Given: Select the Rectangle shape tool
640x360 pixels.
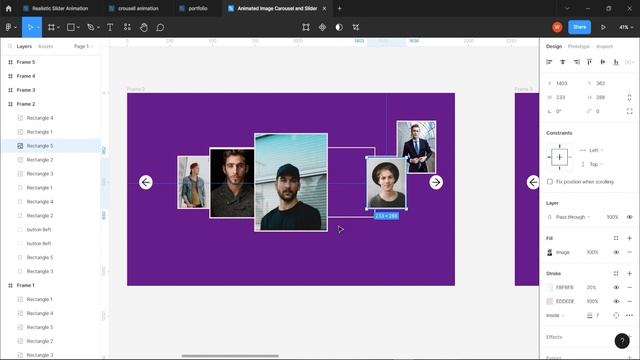Looking at the screenshot, I should pos(71,27).
